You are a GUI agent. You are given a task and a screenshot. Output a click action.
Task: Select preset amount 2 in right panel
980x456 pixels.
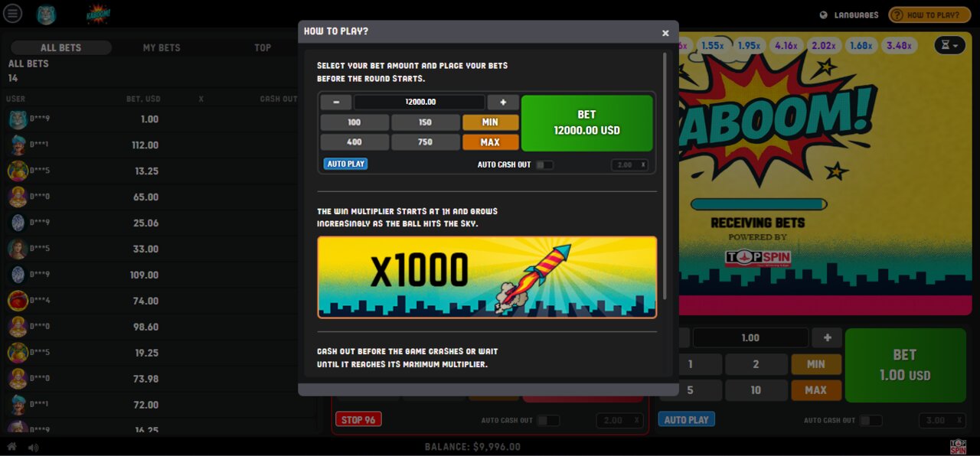[756, 364]
